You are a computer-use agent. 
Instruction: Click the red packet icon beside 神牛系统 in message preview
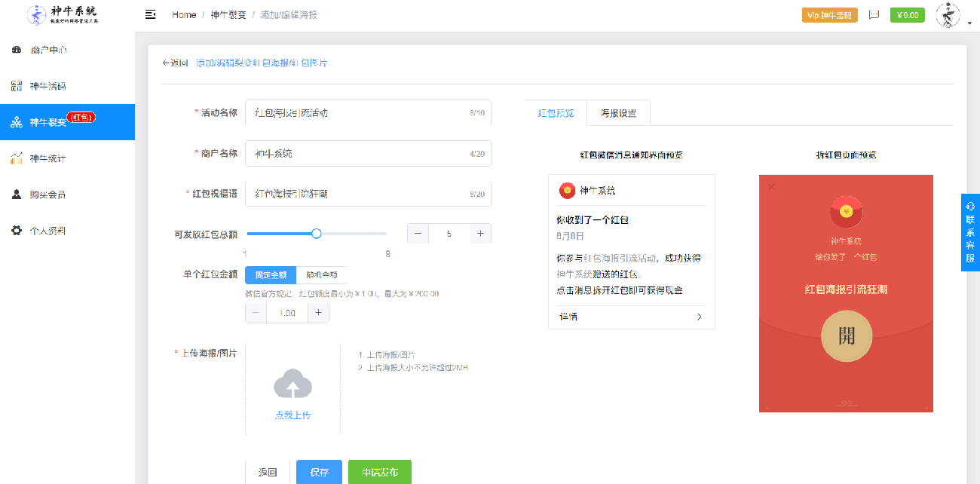(x=567, y=191)
